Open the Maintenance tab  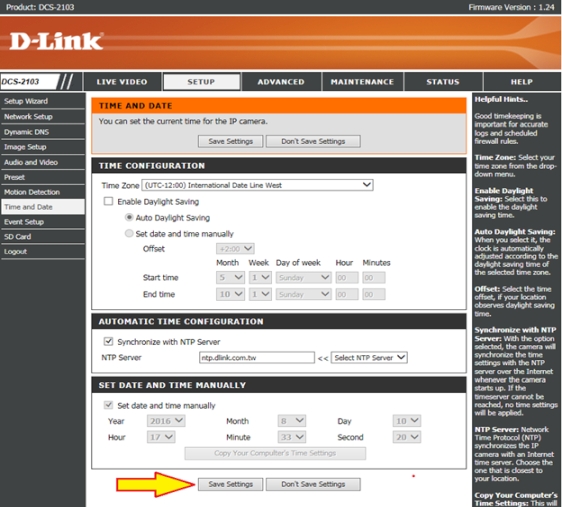[362, 82]
